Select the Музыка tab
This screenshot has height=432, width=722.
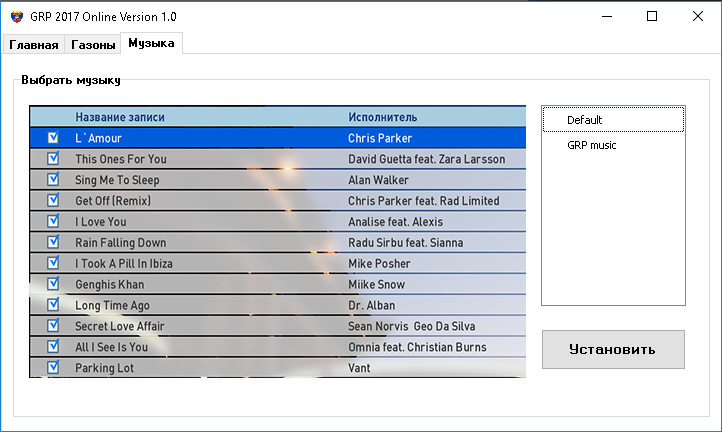pyautogui.click(x=151, y=43)
